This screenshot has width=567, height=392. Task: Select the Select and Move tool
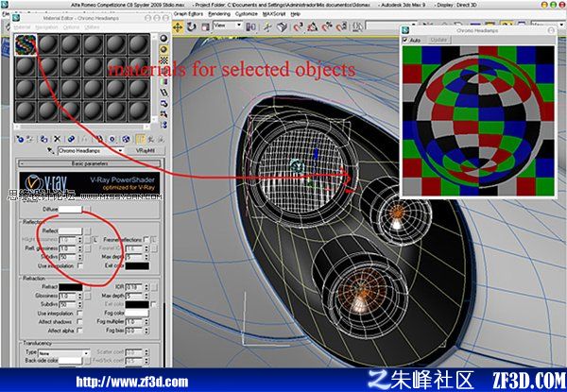point(178,27)
